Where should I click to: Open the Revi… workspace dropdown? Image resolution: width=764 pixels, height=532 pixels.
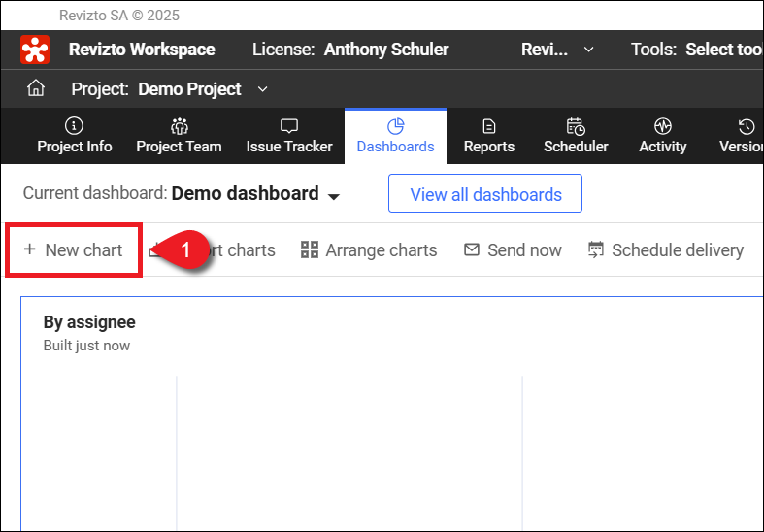click(x=558, y=50)
